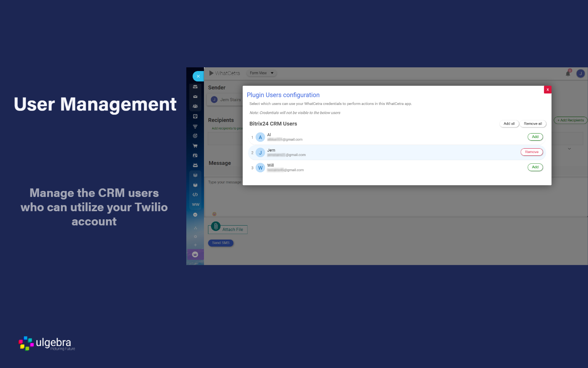588x368 pixels.
Task: Click the Attach File button
Action: coord(228,229)
